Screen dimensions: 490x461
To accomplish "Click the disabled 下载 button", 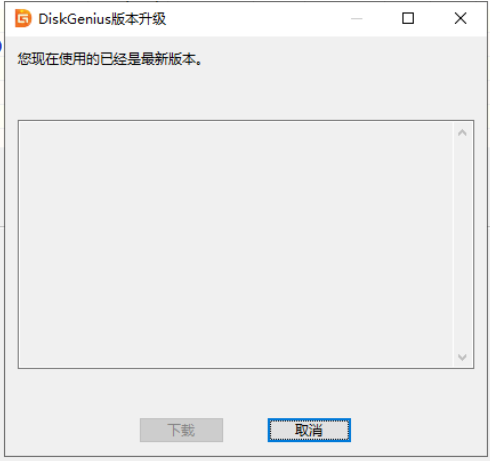I will click(181, 430).
